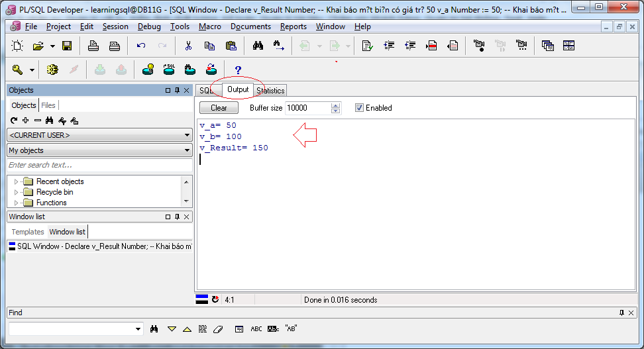Click the Uncomment selection icon
Image resolution: width=644 pixels, height=349 pixels.
point(453,46)
